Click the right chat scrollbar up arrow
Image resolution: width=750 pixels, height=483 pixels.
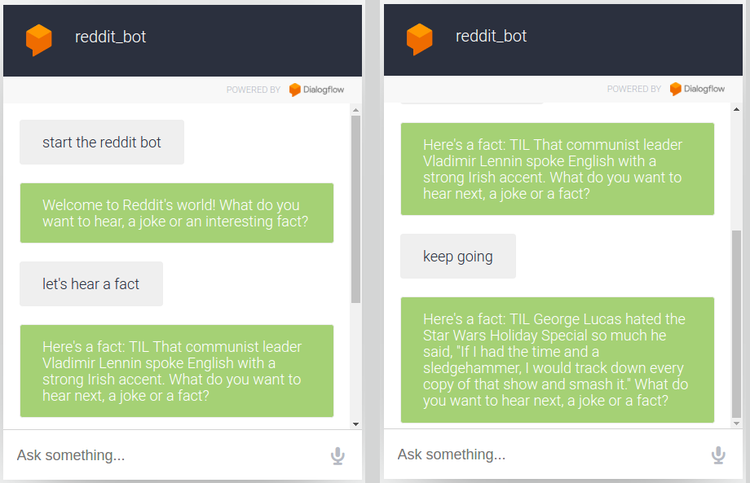(x=737, y=110)
